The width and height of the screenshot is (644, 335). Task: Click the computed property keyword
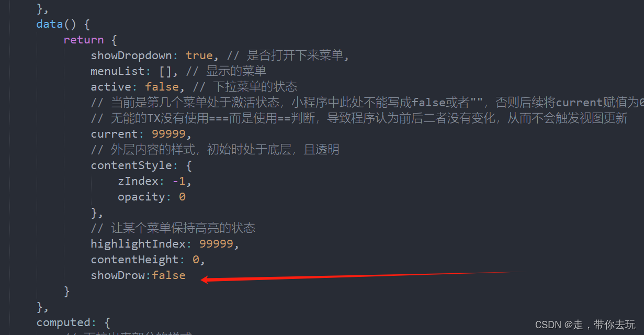pos(63,322)
